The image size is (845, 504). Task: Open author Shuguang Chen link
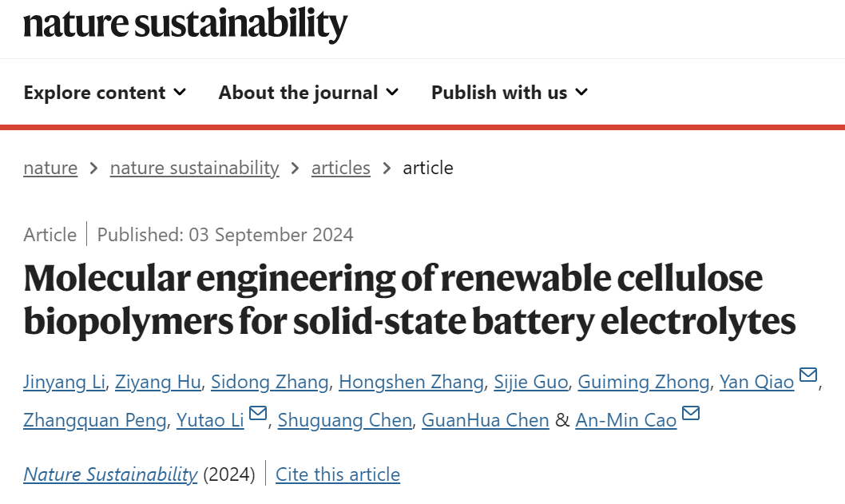(345, 420)
